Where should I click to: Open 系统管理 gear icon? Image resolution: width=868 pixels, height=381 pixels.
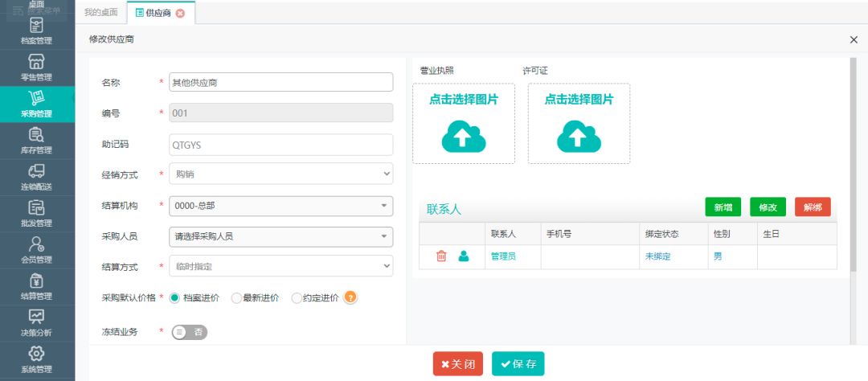(36, 358)
